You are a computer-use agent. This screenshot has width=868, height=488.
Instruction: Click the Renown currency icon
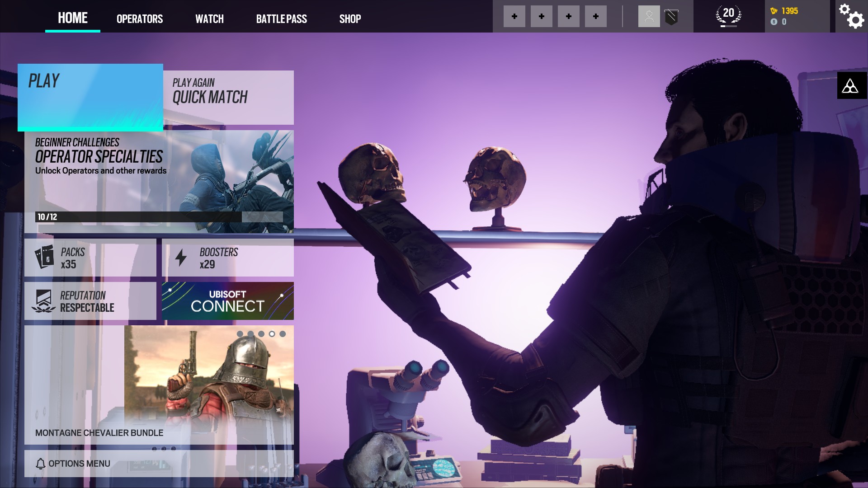pyautogui.click(x=774, y=11)
